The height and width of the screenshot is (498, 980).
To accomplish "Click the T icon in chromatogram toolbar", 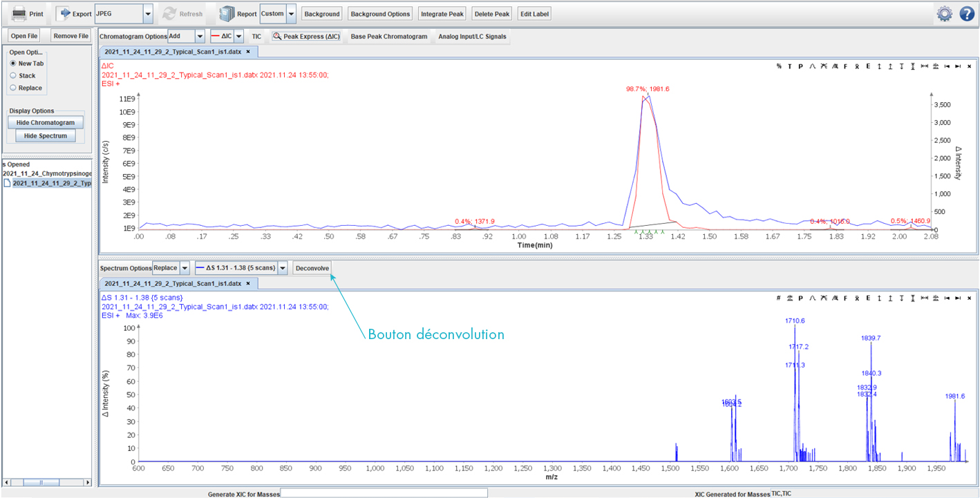I will 790,66.
